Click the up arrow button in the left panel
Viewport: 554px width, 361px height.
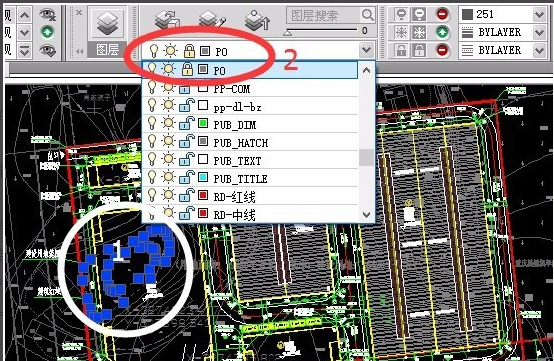[x=24, y=15]
